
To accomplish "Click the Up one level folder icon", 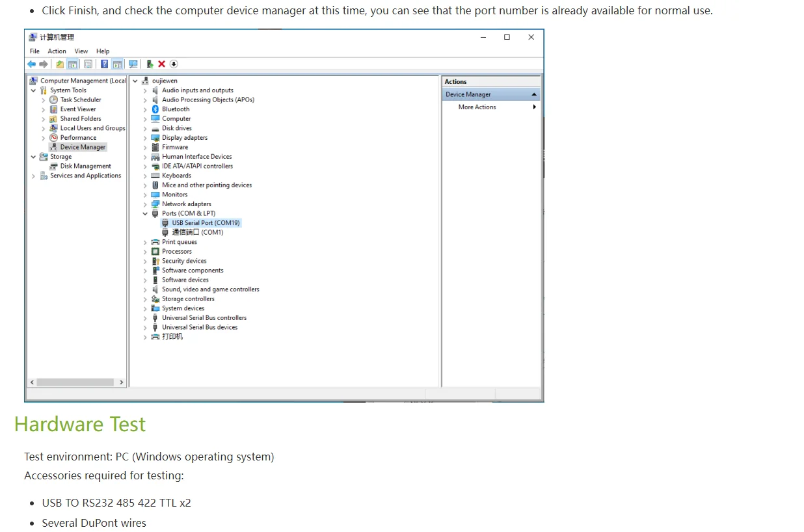I will pos(60,64).
